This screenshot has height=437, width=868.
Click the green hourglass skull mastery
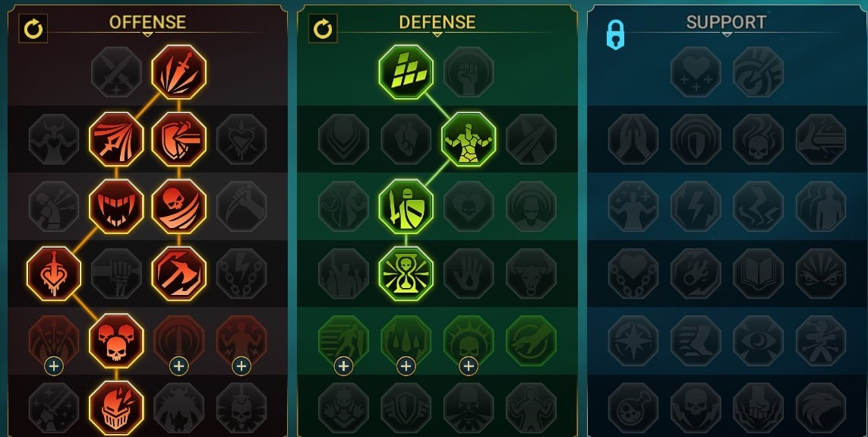click(406, 273)
